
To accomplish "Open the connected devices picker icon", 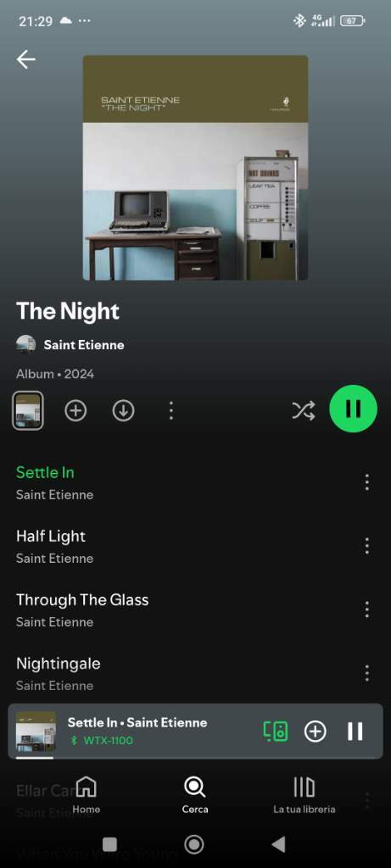I will (276, 732).
